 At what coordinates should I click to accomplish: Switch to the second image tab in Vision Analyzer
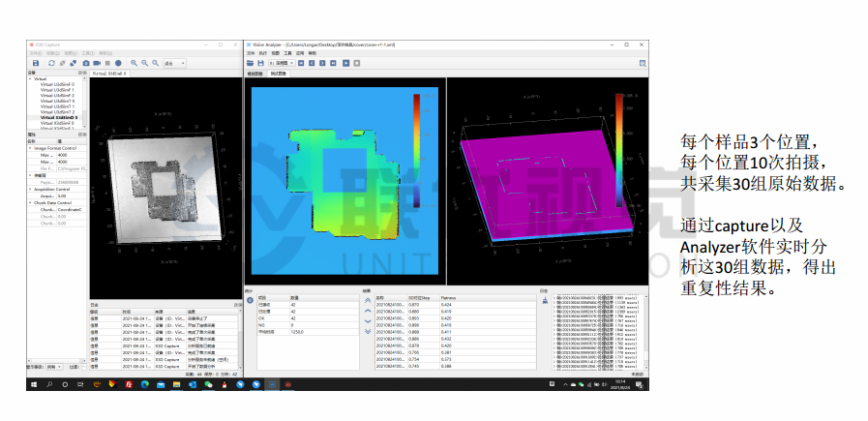(279, 73)
